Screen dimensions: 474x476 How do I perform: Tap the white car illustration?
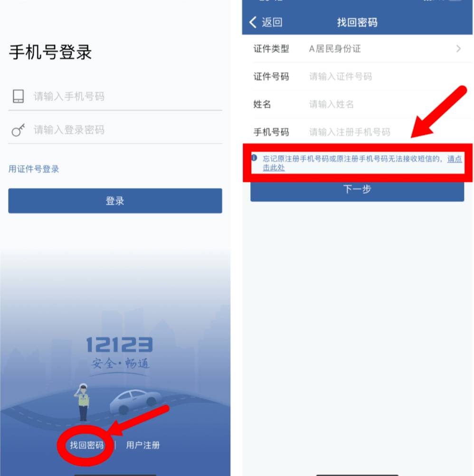136,401
